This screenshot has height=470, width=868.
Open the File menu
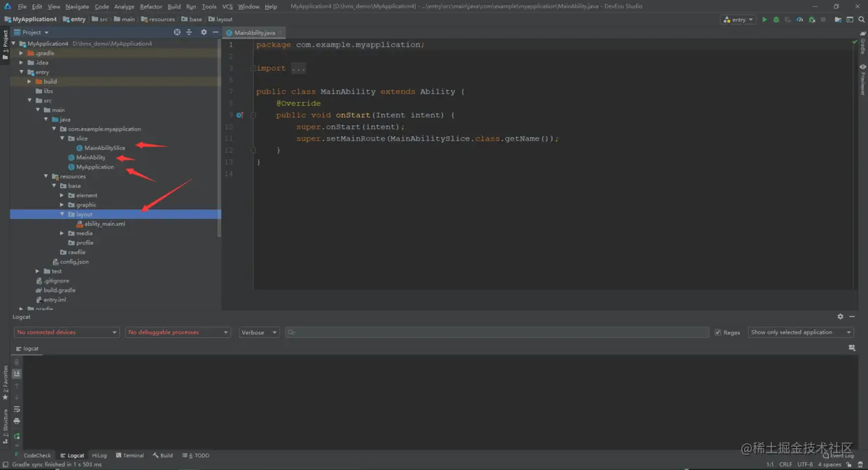pyautogui.click(x=22, y=6)
